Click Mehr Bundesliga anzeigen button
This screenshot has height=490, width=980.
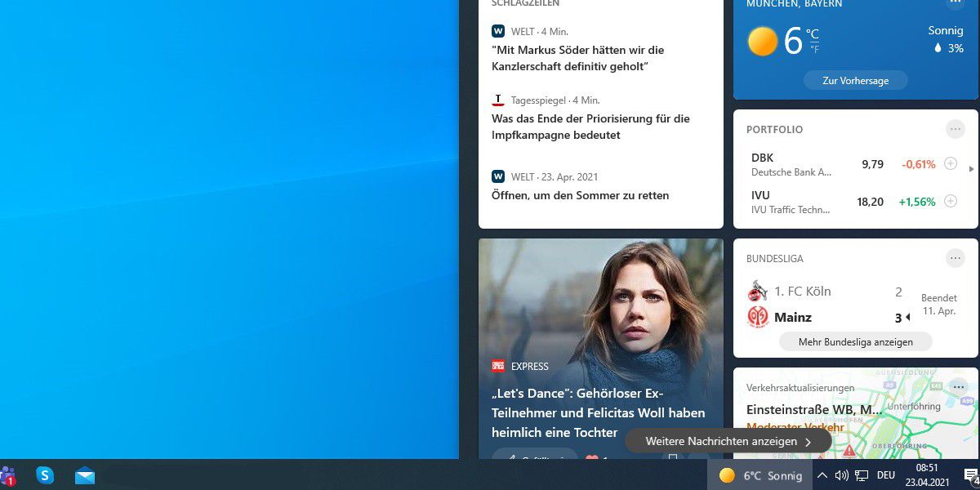(x=855, y=341)
